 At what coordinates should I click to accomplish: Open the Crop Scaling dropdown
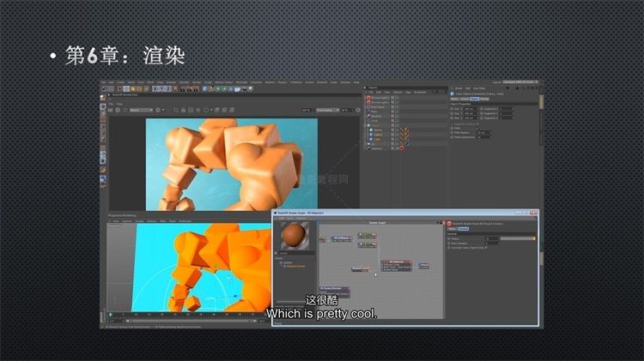(327, 110)
